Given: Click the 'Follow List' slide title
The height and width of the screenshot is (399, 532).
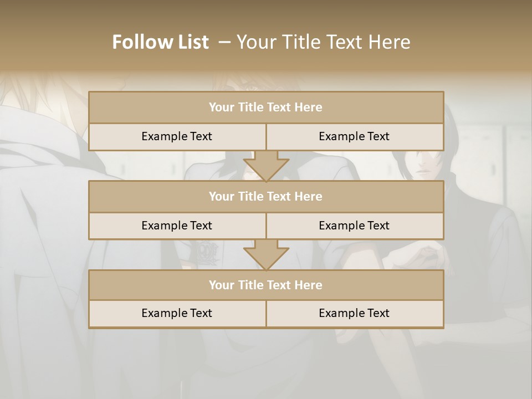Looking at the screenshot, I should (261, 42).
